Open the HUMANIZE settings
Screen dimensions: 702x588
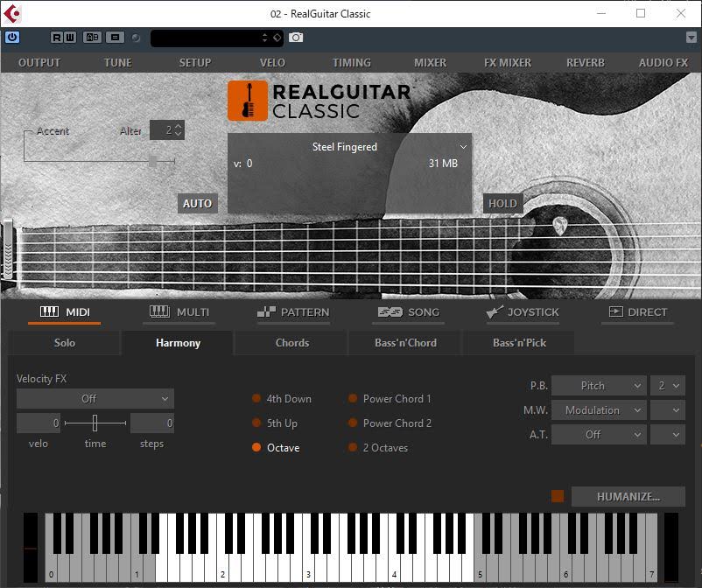pyautogui.click(x=628, y=497)
